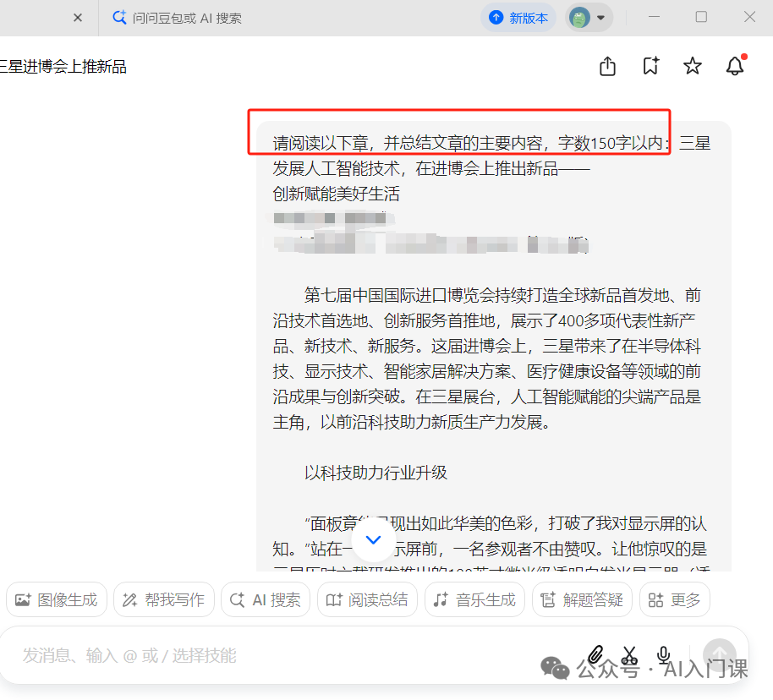Viewport: 773px width, 700px height.
Task: Select the 阅读总结 skill
Action: [367, 600]
